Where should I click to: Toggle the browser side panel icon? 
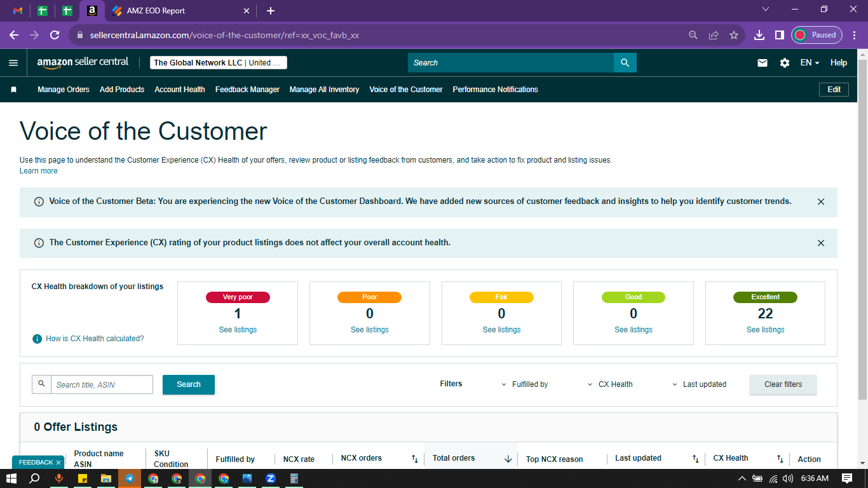click(779, 35)
